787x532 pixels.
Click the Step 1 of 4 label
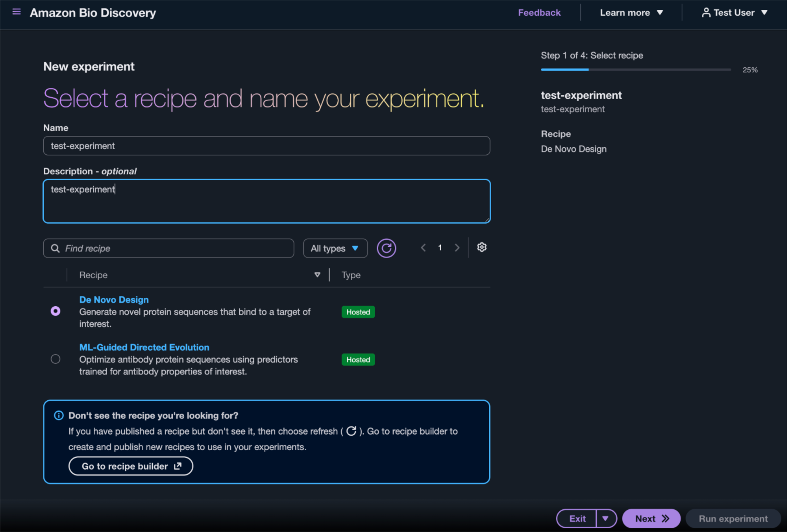[592, 56]
